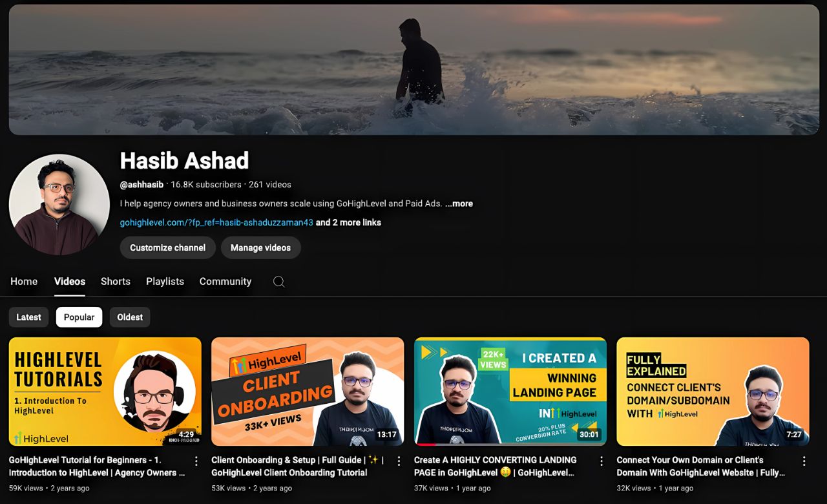Play the Winning Landing Page video thumbnail
The height and width of the screenshot is (504, 827).
coord(510,392)
